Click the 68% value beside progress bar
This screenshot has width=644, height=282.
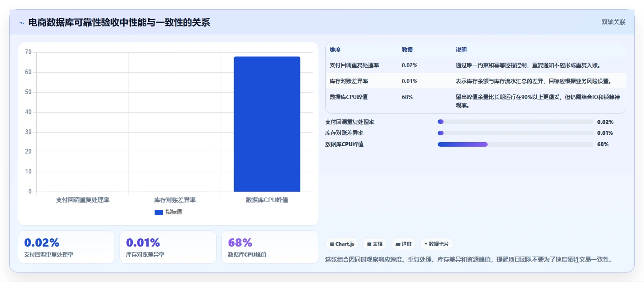(603, 144)
